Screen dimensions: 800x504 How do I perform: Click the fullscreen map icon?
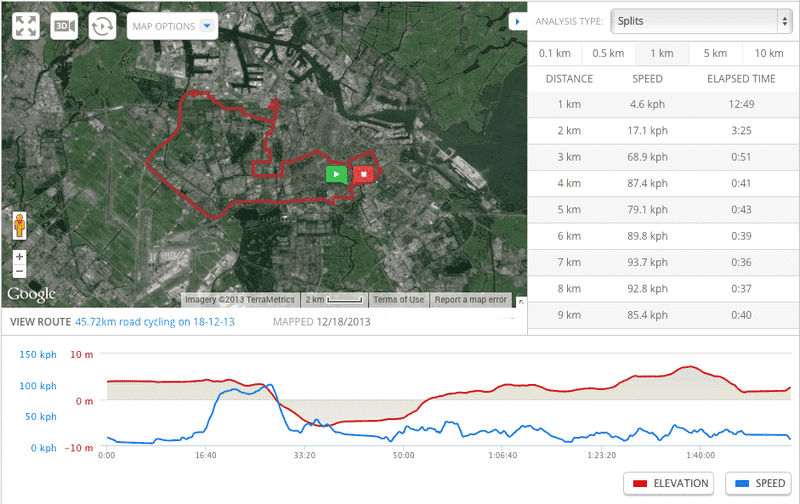pos(25,25)
